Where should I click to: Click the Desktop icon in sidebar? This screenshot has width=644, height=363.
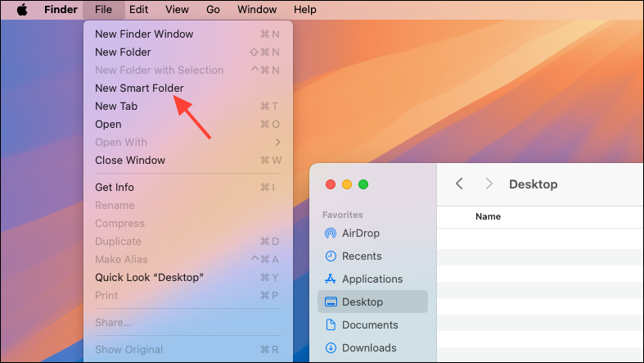331,302
